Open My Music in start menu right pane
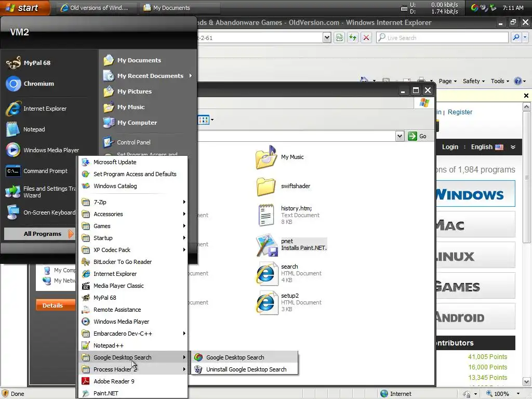The height and width of the screenshot is (399, 532). pyautogui.click(x=124, y=107)
